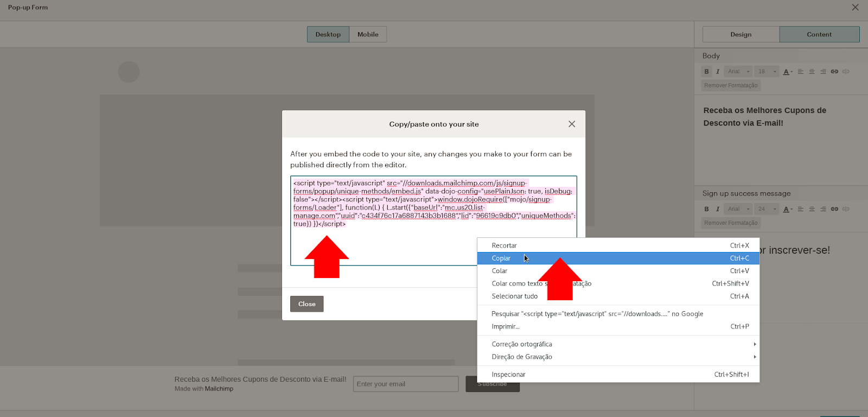Click the 'Pop-up Form' title text
868x417 pixels.
28,8
